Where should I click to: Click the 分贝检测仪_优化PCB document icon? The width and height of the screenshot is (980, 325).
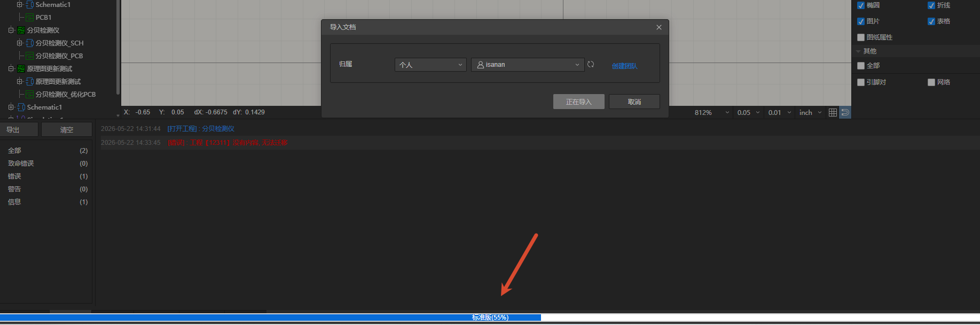pyautogui.click(x=30, y=95)
